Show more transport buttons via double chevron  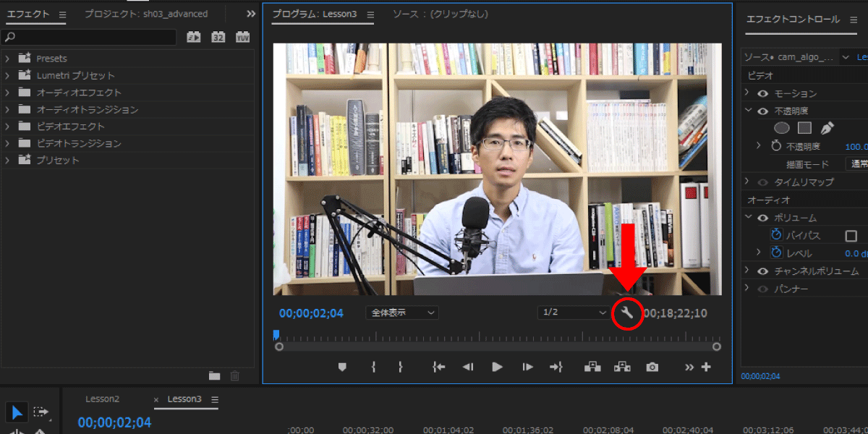(x=689, y=367)
